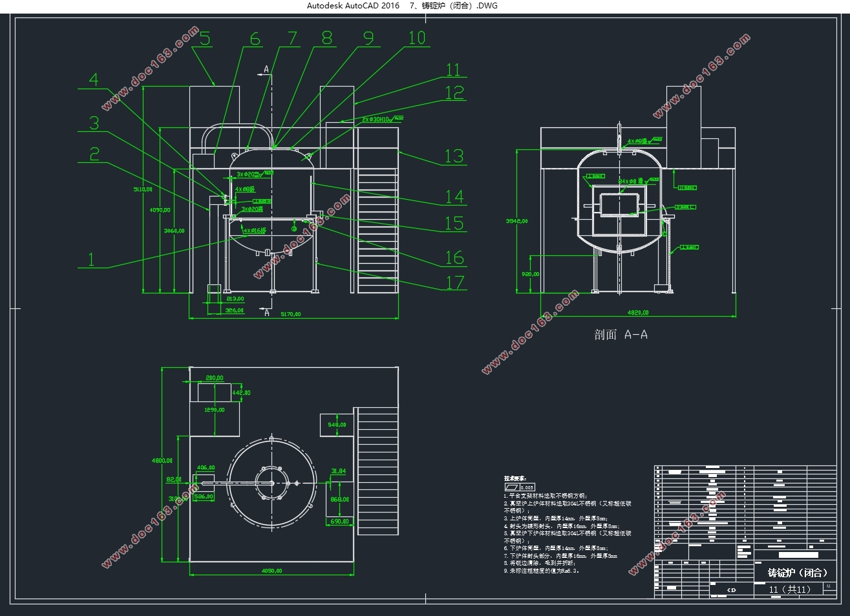
Task: Select part balloon number 10
Action: [x=417, y=38]
